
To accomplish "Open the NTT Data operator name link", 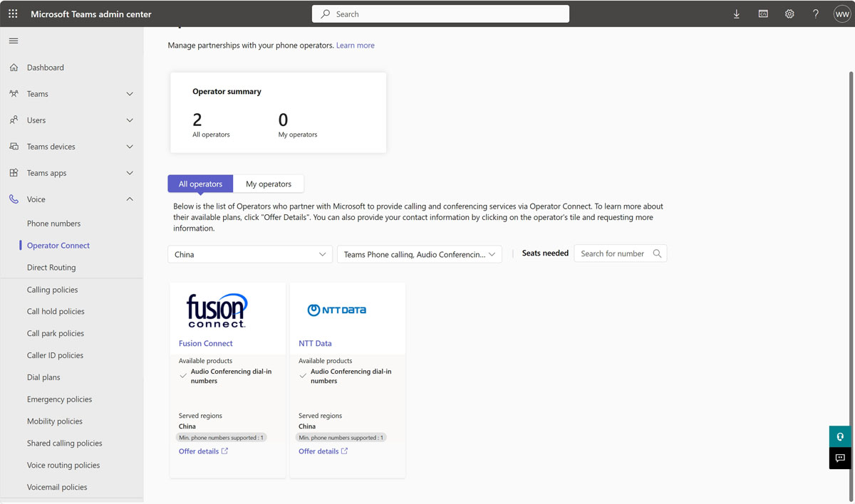I will click(315, 343).
